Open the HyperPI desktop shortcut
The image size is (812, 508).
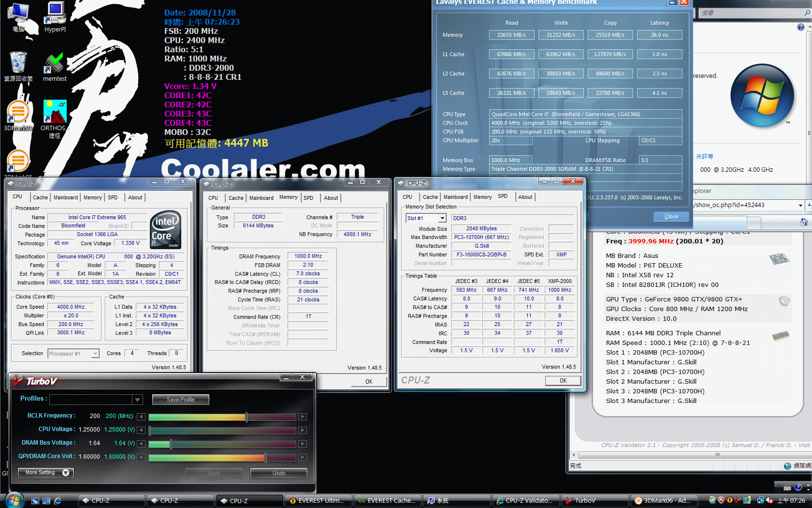click(55, 17)
